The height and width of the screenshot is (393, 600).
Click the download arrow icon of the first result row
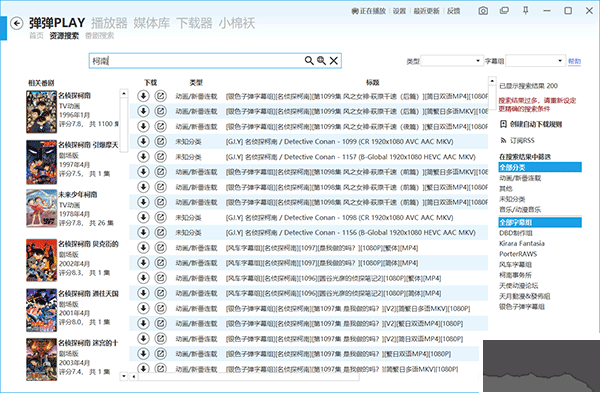click(143, 96)
